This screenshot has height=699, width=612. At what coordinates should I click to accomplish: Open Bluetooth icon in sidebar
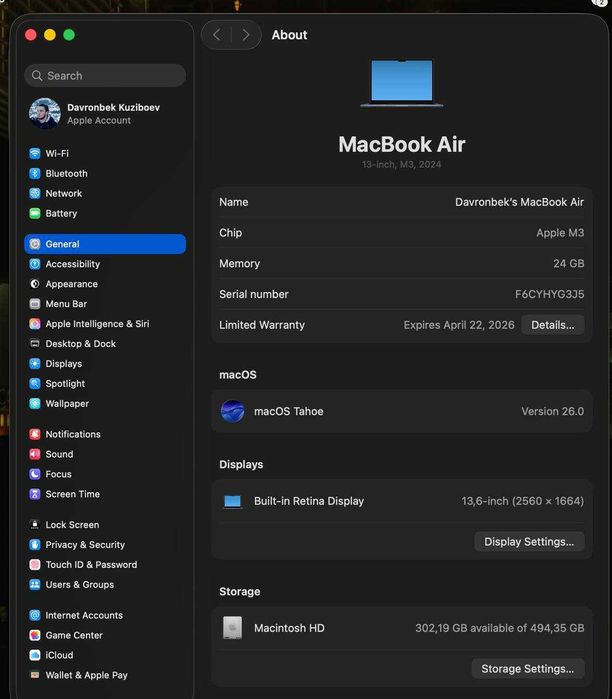click(35, 173)
